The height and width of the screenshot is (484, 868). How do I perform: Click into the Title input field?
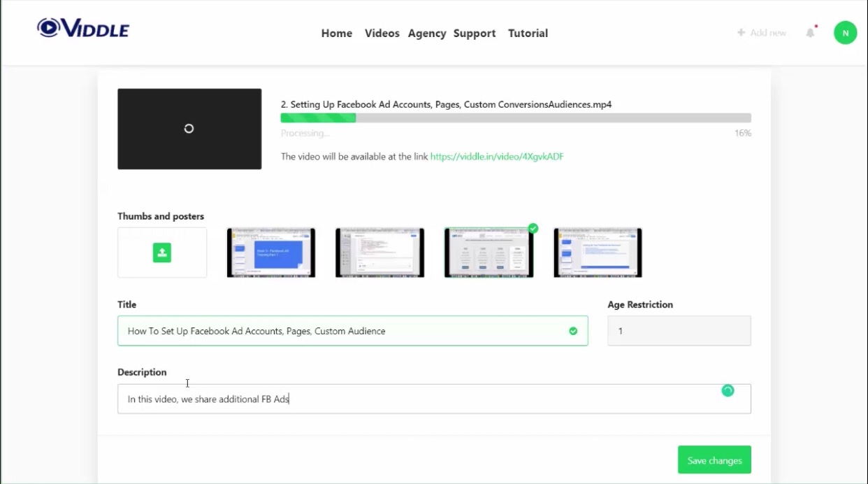coord(352,331)
